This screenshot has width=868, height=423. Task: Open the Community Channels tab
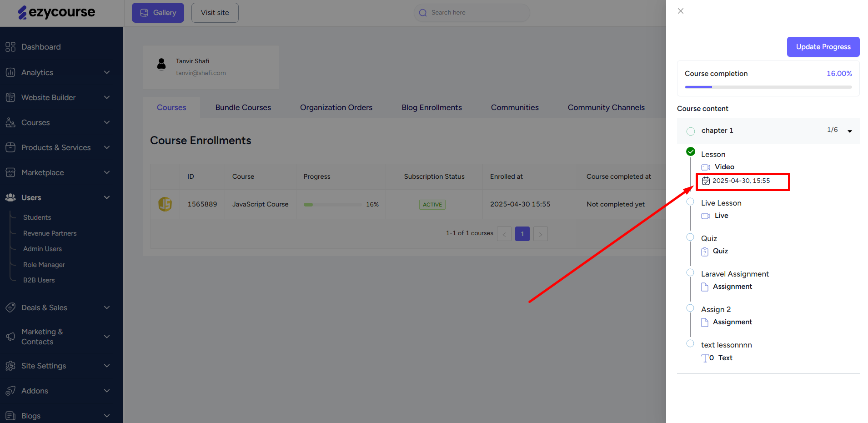(606, 107)
